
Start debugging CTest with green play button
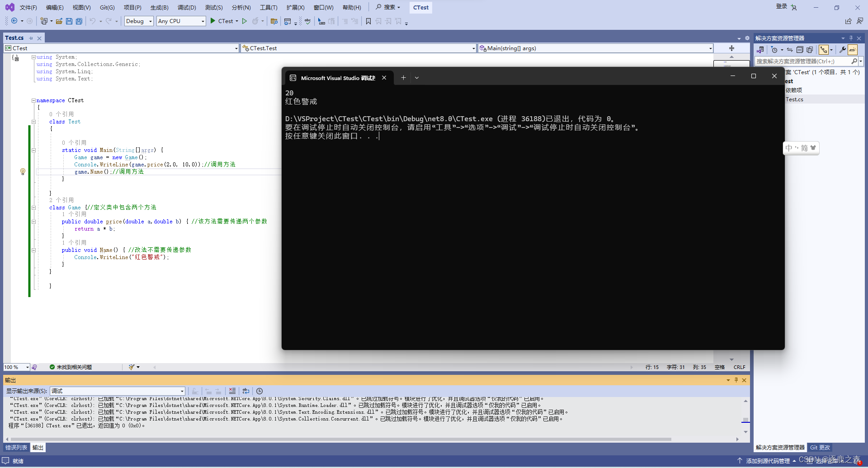click(x=213, y=21)
